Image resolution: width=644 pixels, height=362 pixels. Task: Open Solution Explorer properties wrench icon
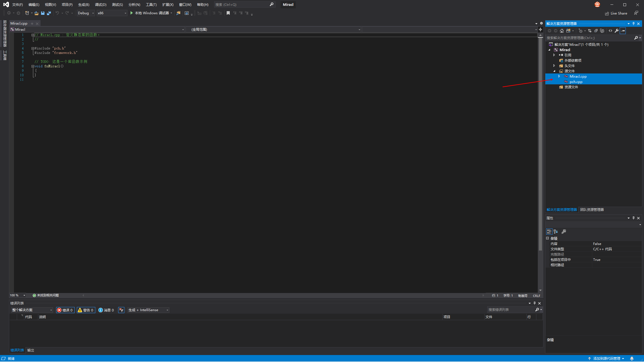tap(616, 31)
